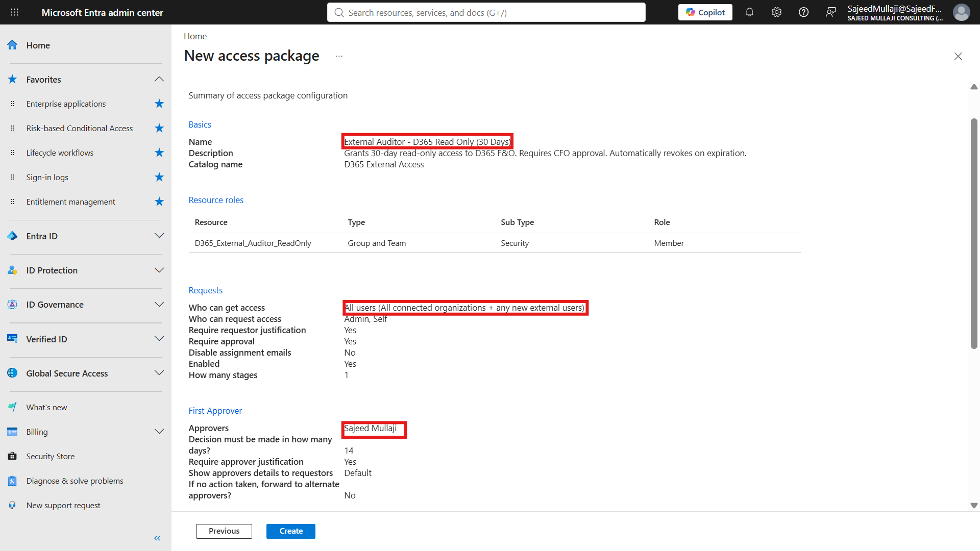
Task: Open the feedback icon in header
Action: (830, 12)
